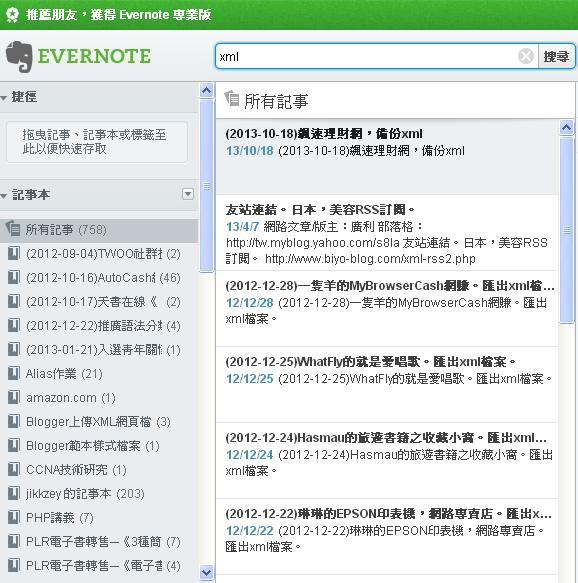Open the jikkzey 的記事本 (203) notebook

pos(99,494)
